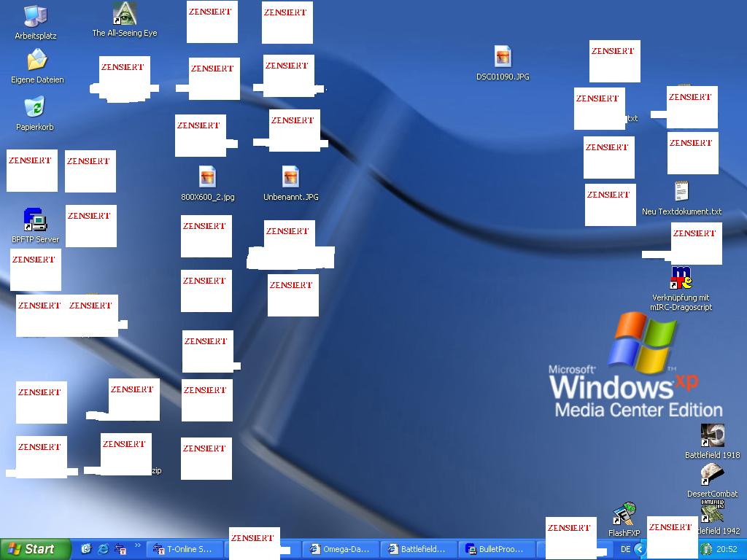This screenshot has height=560, width=747.
Task: Select the BPFTP Server shortcut icon
Action: click(x=35, y=219)
